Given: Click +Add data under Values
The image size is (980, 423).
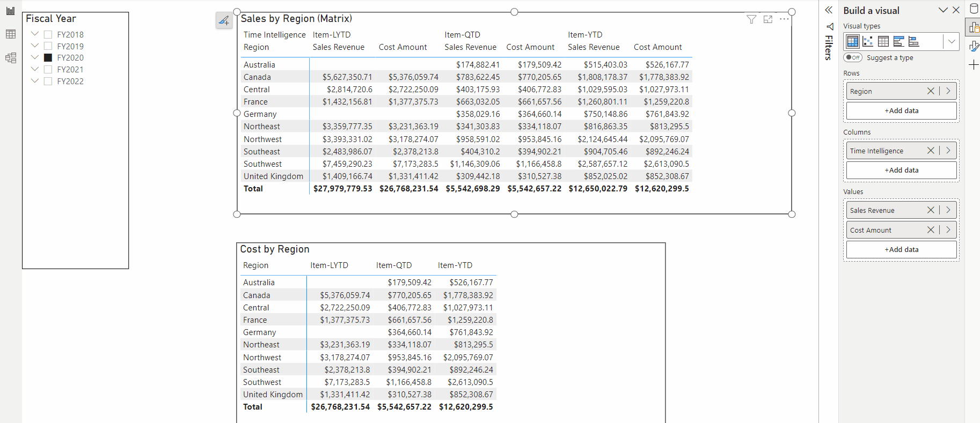Looking at the screenshot, I should (x=901, y=249).
